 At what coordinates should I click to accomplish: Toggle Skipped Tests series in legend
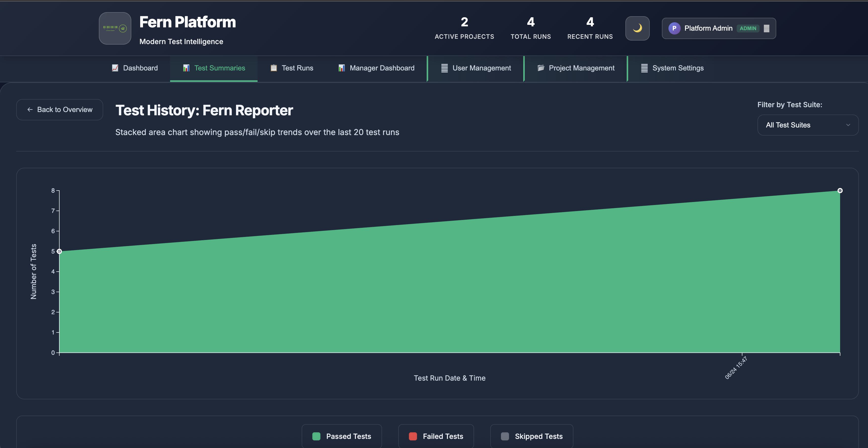coord(532,436)
